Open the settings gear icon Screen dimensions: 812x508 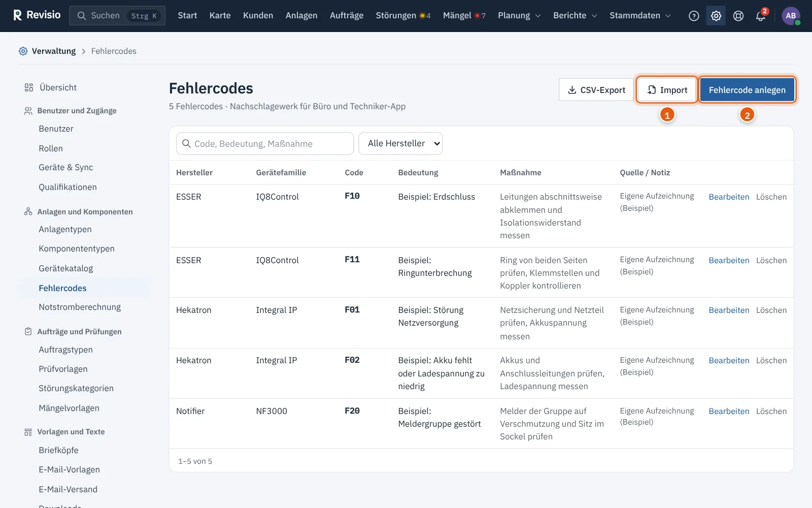716,16
